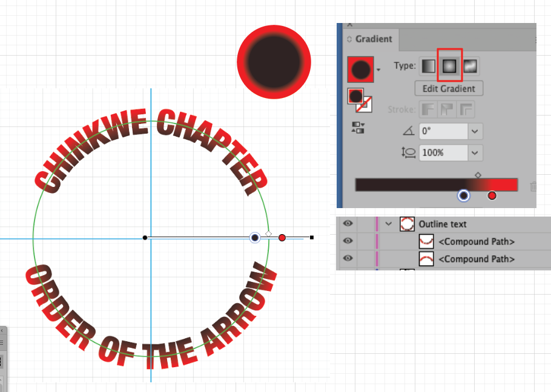The image size is (551, 392).
Task: Collapse the Outline text layer
Action: (388, 224)
